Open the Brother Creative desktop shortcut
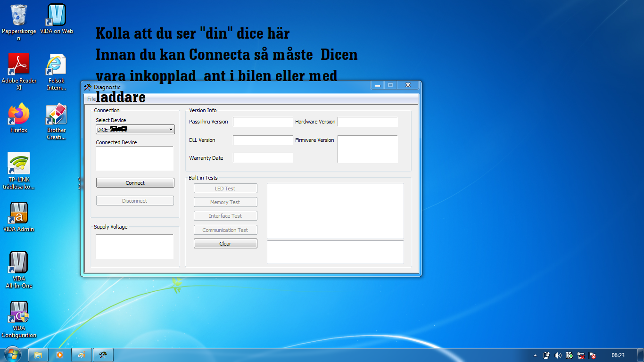The width and height of the screenshot is (644, 362). pyautogui.click(x=57, y=122)
